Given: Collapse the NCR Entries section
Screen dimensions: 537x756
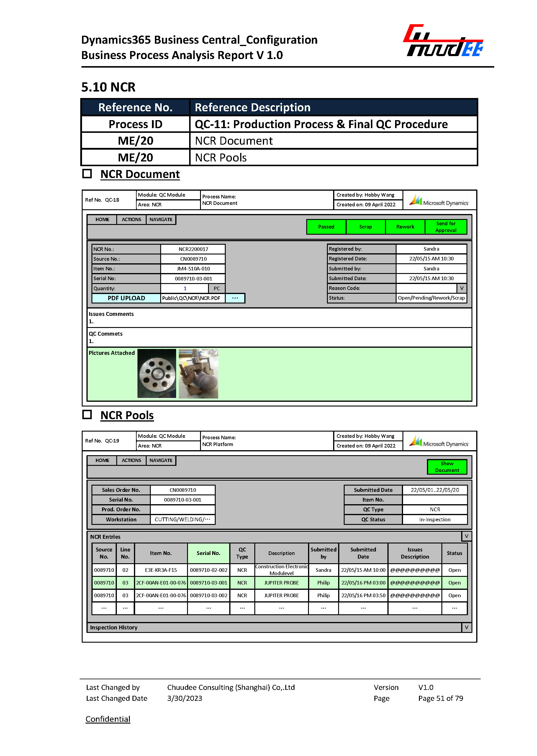Looking at the screenshot, I should tap(466, 536).
